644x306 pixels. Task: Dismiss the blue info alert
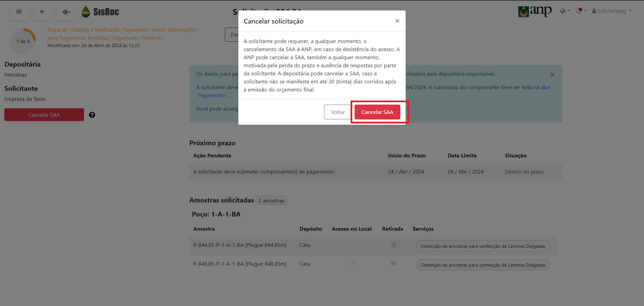point(552,75)
